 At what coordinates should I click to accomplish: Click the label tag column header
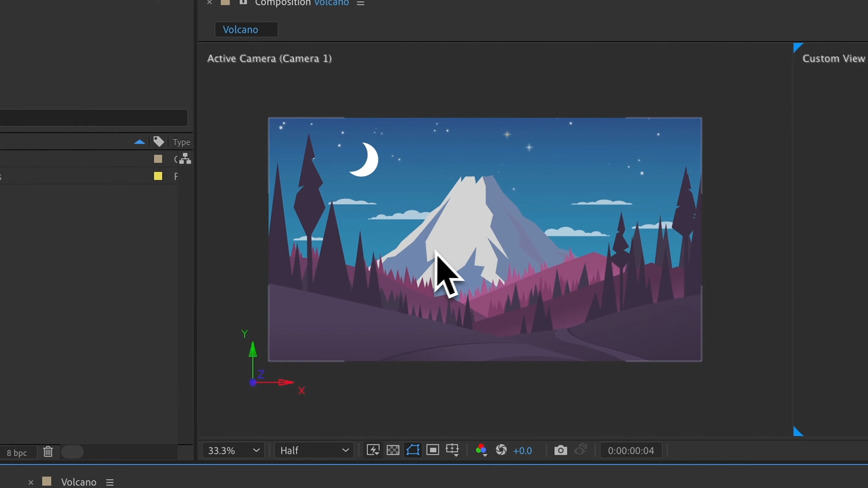(x=158, y=142)
